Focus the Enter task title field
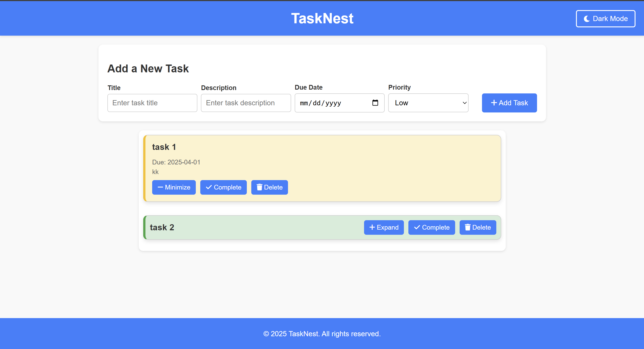 tap(152, 103)
